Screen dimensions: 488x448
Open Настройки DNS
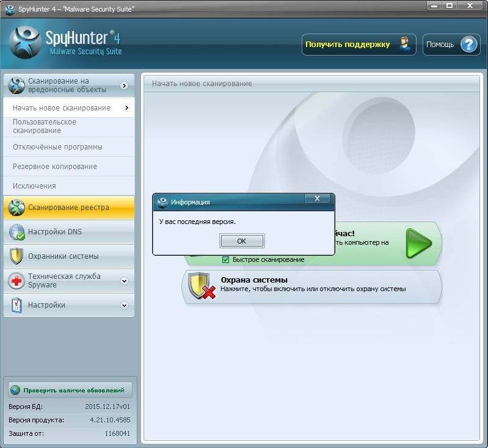[x=69, y=232]
